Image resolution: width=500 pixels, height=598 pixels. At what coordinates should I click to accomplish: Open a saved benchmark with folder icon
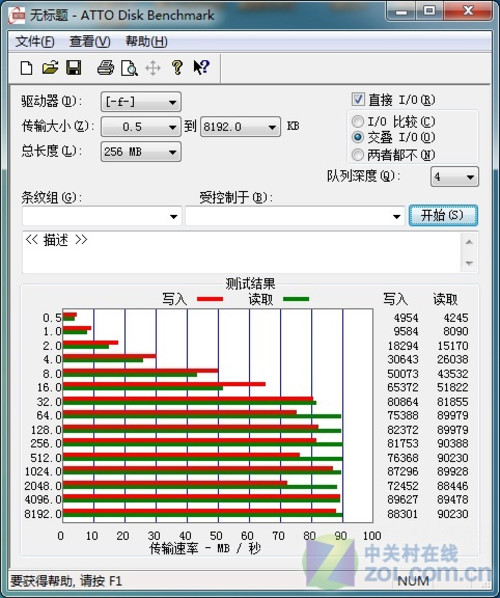(50, 68)
